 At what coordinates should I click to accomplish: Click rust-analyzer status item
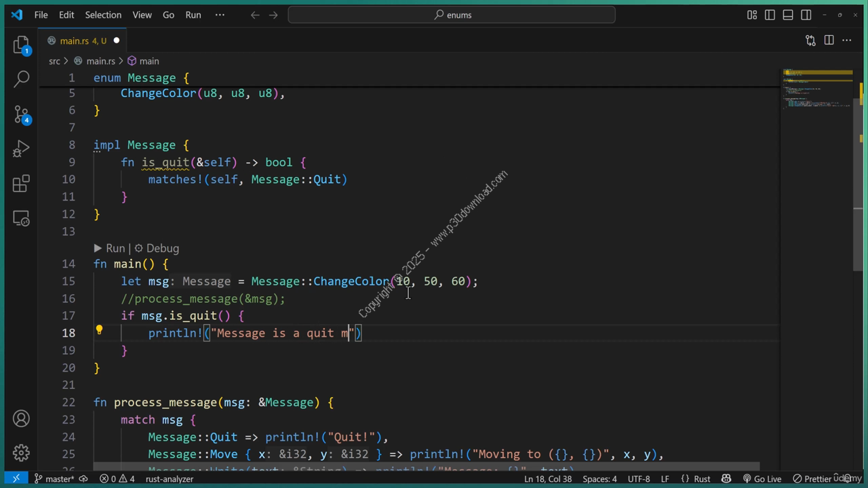[170, 479]
